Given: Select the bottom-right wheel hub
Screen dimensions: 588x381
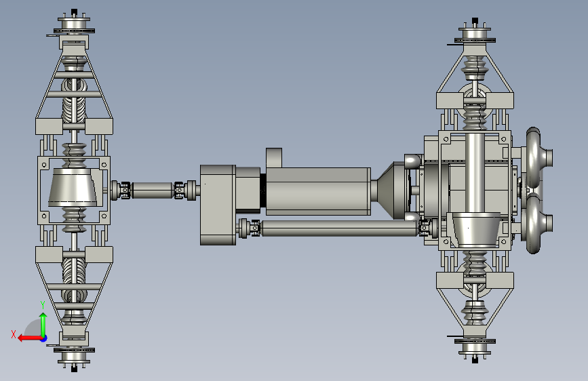Looking at the screenshot, I should coord(475,348).
